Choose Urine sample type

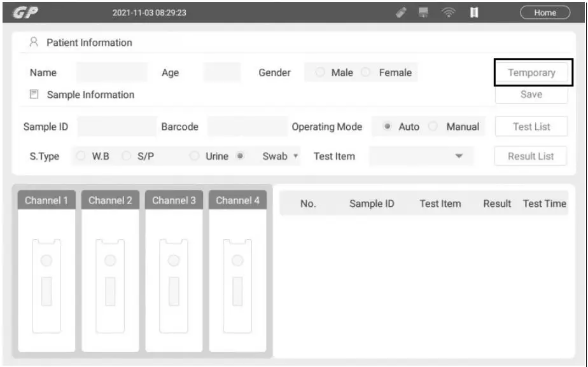(194, 156)
